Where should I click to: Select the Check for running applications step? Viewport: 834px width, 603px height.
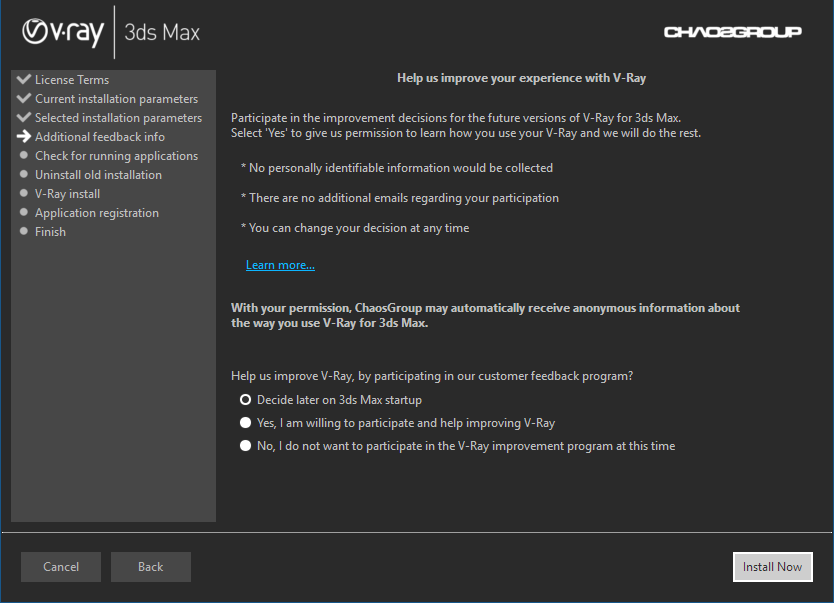116,155
